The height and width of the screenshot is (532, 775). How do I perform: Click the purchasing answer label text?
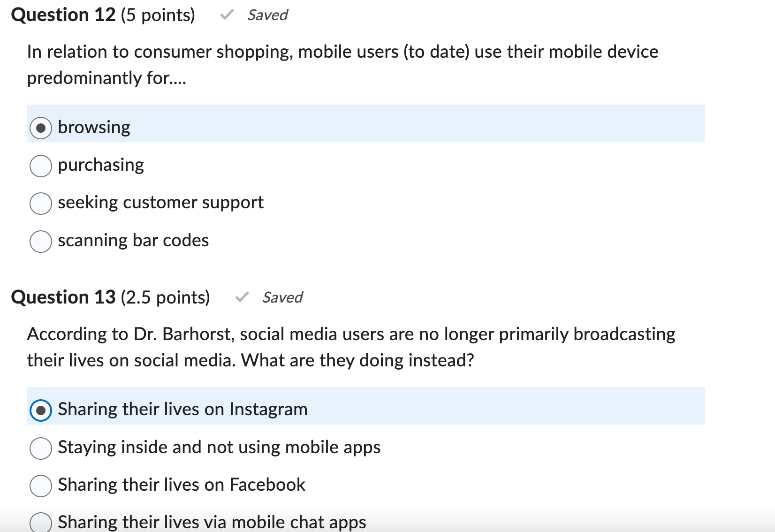pyautogui.click(x=100, y=165)
